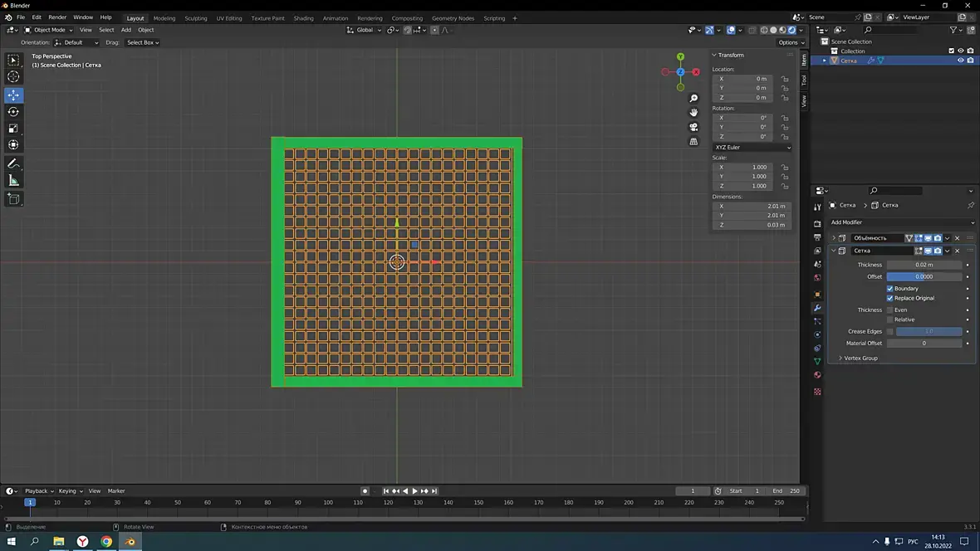Uncheck the Boundary checkbox
The width and height of the screenshot is (980, 551).
click(889, 289)
